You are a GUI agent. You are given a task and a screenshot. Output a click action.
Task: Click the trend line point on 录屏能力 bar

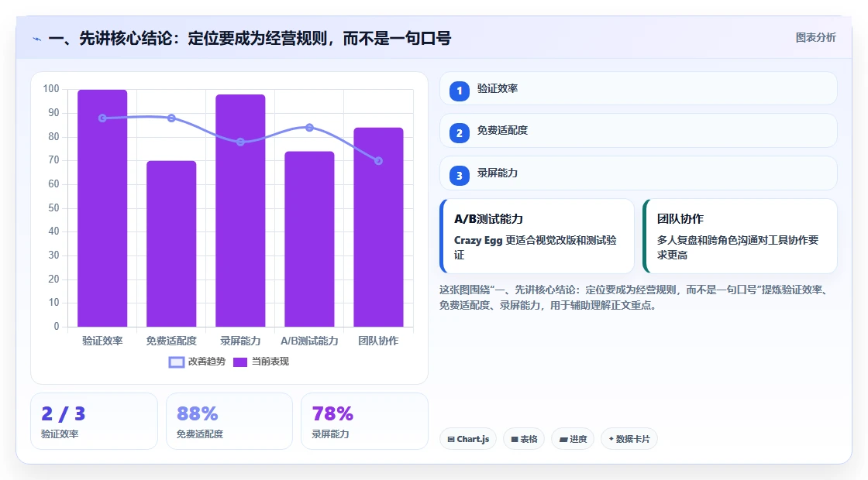(x=240, y=142)
